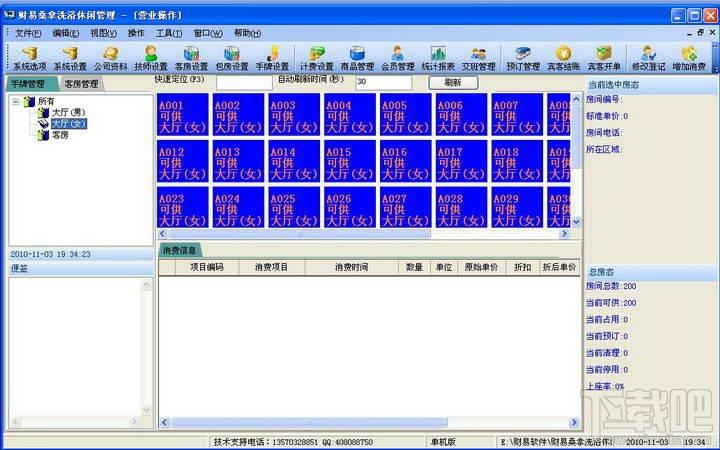Image resolution: width=720 pixels, height=450 pixels.
Task: Click the 宾客结账 toolbar icon
Action: click(563, 58)
